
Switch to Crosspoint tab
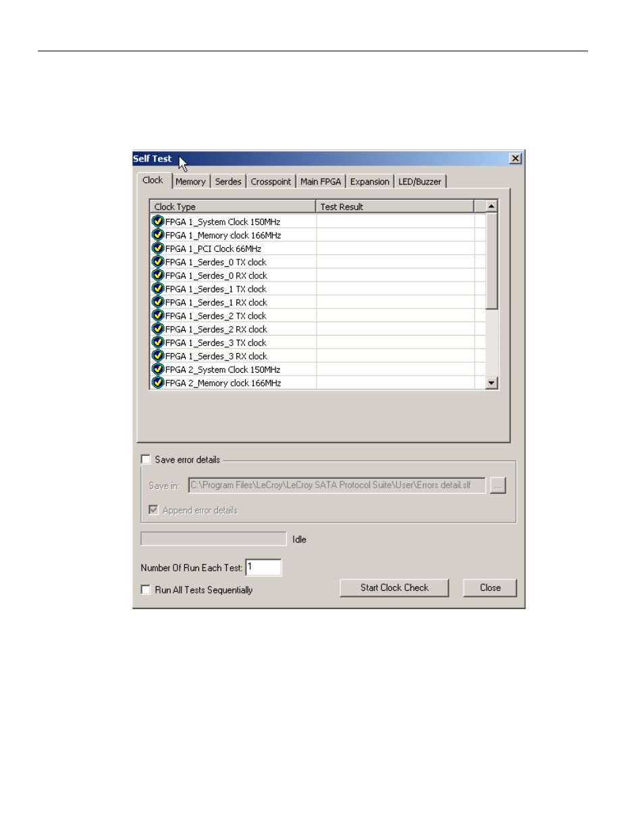pyautogui.click(x=271, y=182)
